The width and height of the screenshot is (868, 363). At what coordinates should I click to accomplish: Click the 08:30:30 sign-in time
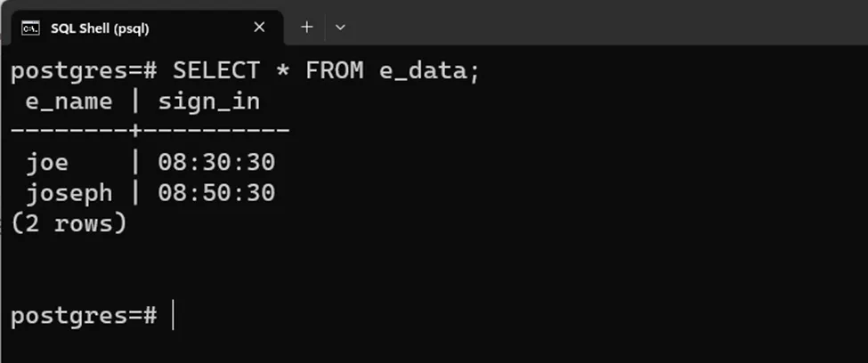(x=216, y=163)
